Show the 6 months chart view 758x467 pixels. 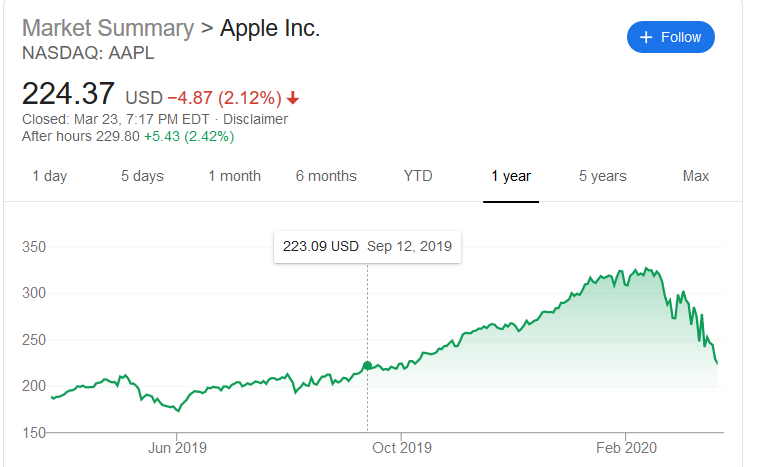(x=326, y=176)
